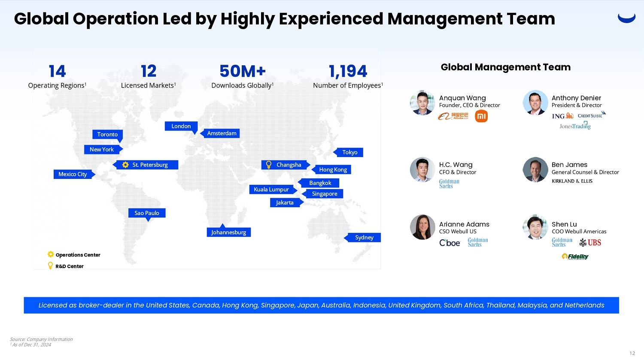Click the Credit Suisse logo
This screenshot has width=644, height=362.
click(592, 115)
